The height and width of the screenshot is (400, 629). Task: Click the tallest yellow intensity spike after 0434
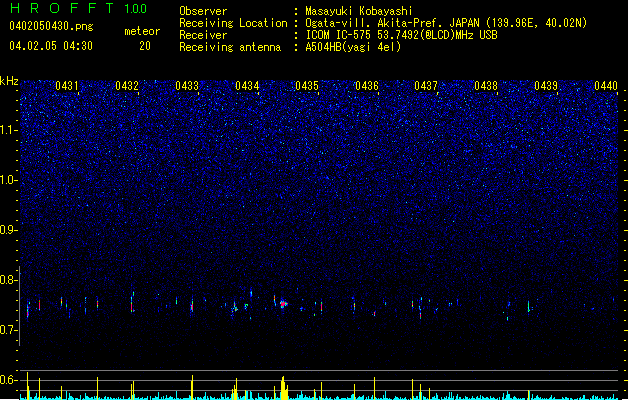point(283,388)
